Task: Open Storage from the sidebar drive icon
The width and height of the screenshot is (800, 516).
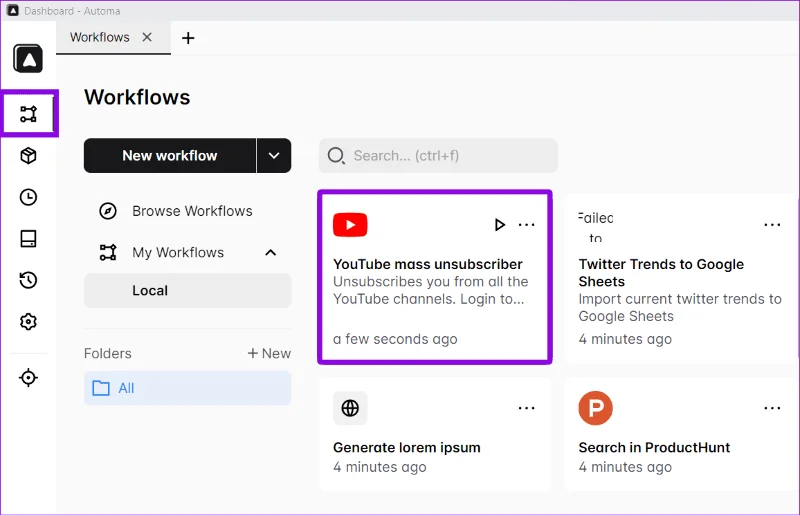Action: [28, 238]
